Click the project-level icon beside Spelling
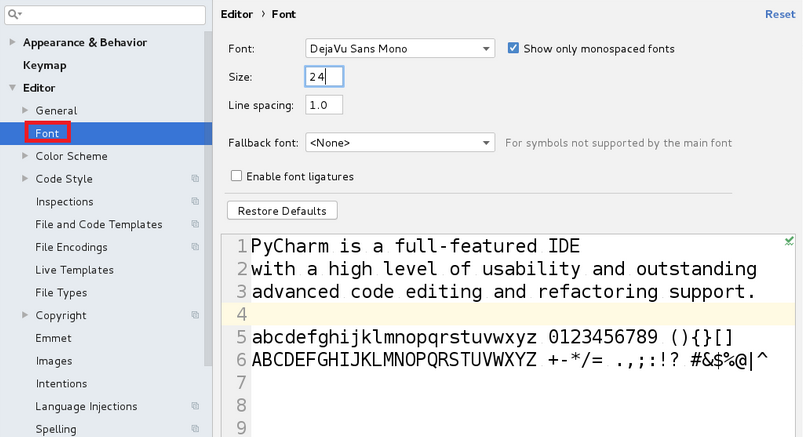The height and width of the screenshot is (437, 803). tap(195, 428)
